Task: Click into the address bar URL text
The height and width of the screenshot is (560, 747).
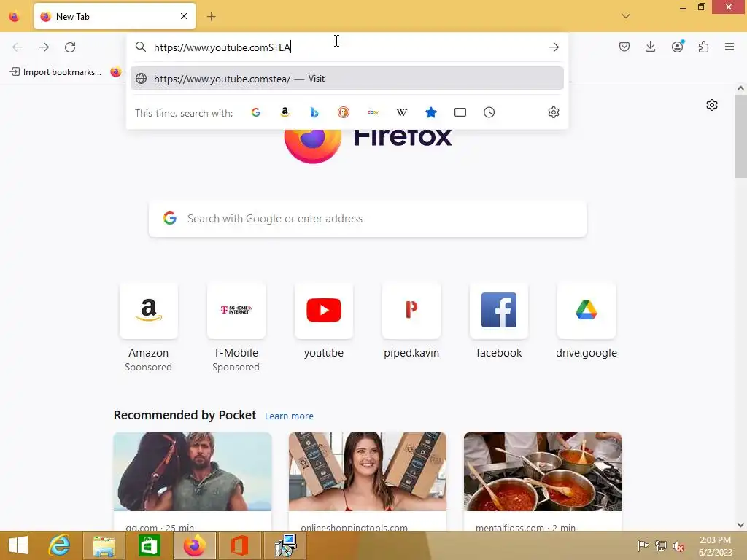Action: click(222, 47)
